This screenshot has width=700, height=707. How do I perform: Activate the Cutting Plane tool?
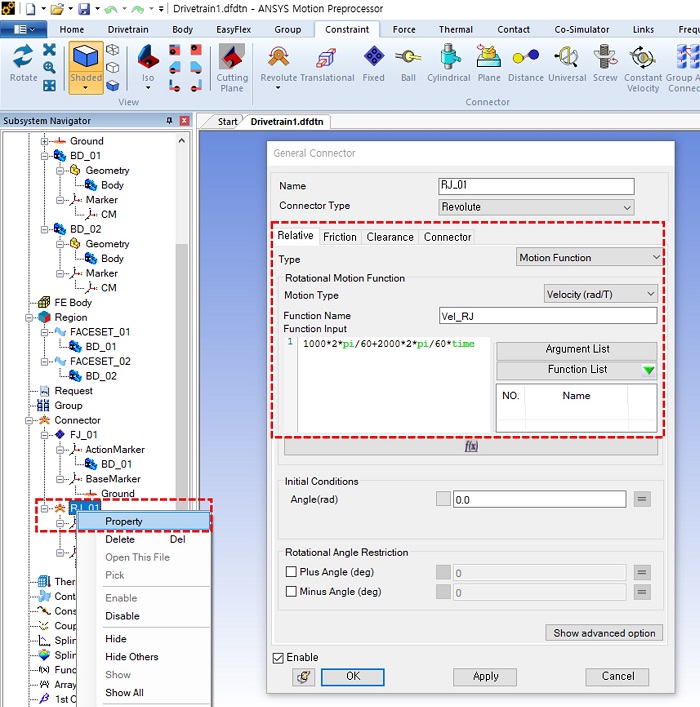pyautogui.click(x=232, y=68)
